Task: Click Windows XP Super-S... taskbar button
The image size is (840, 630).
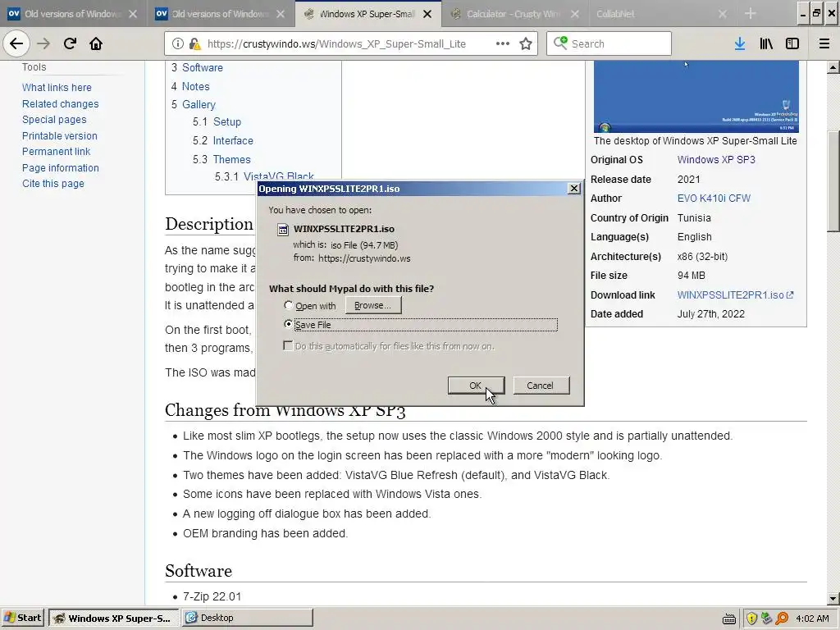Action: (114, 618)
